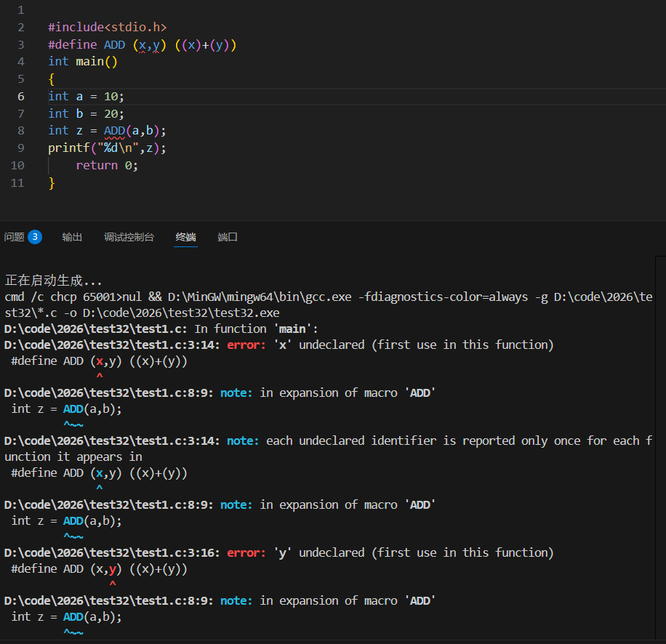Click the ADD macro name in #define line
This screenshot has width=666, height=644.
(x=115, y=44)
